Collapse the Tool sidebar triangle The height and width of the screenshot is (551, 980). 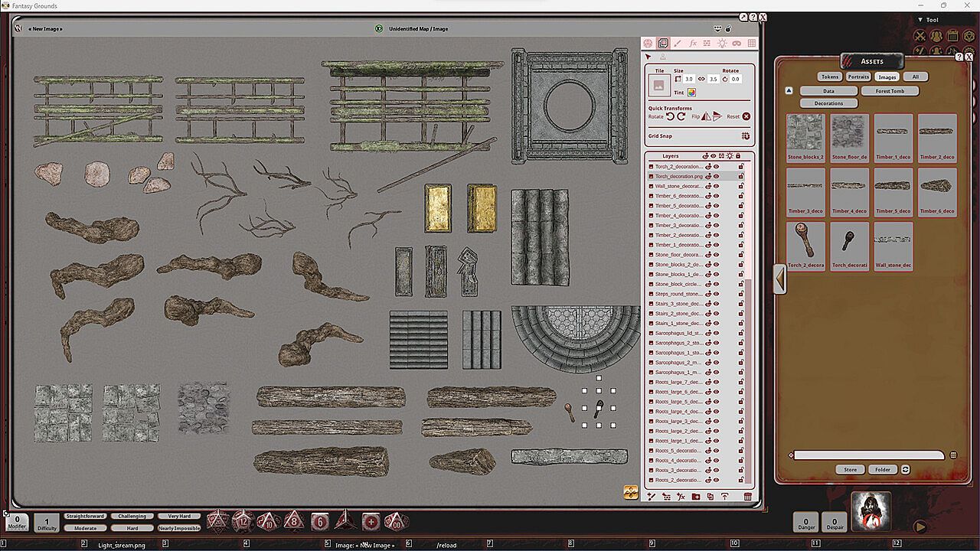[920, 20]
